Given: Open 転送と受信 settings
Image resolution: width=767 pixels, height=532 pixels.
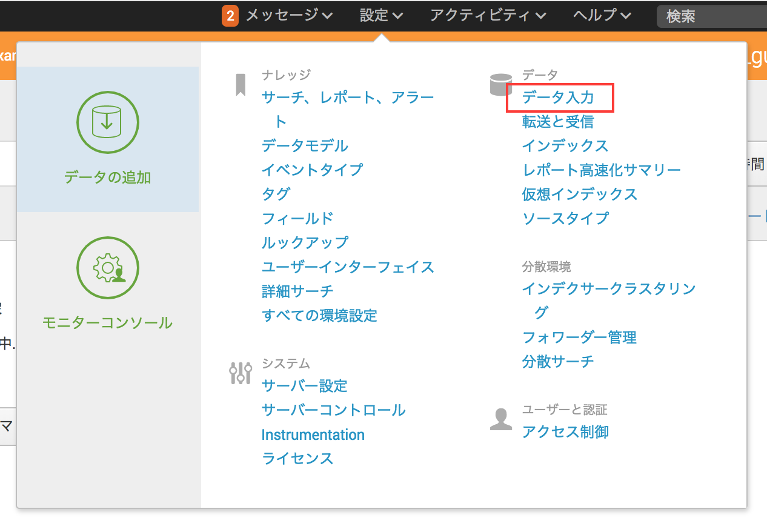Looking at the screenshot, I should click(558, 122).
